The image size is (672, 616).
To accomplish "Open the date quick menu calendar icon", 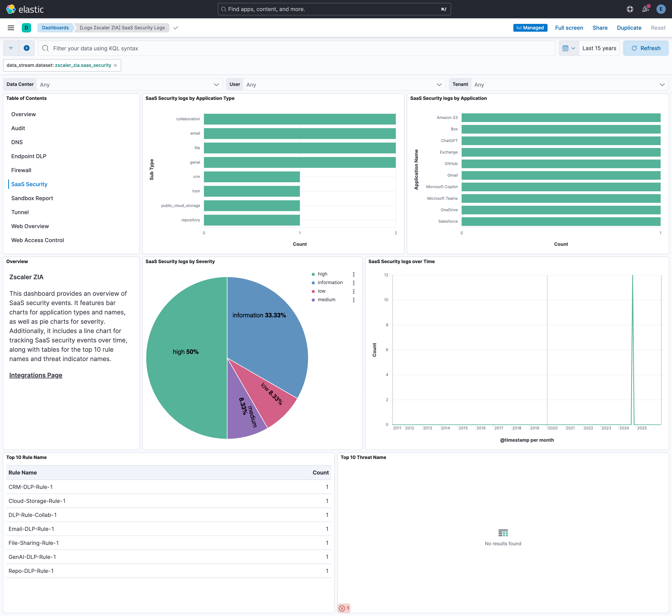I will 569,48.
